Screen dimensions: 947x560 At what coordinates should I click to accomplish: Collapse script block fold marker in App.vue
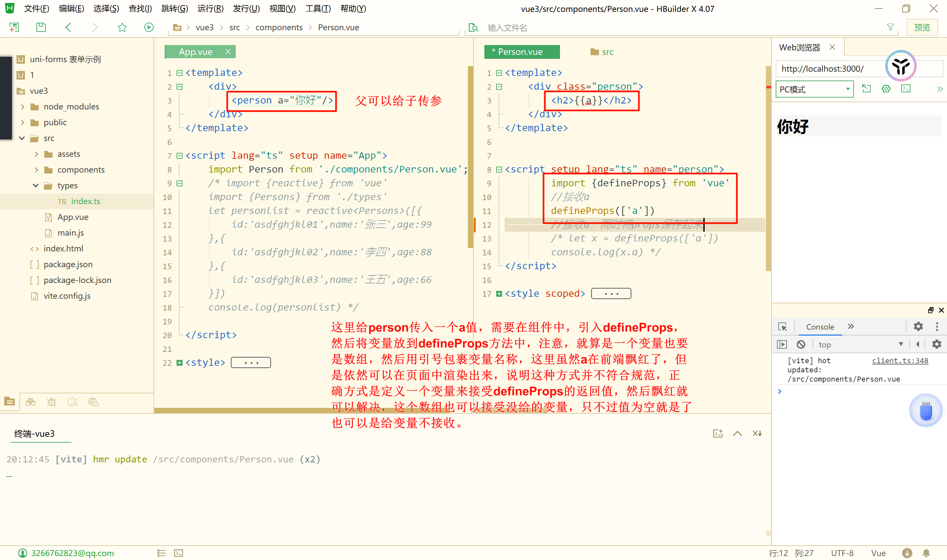(x=180, y=155)
